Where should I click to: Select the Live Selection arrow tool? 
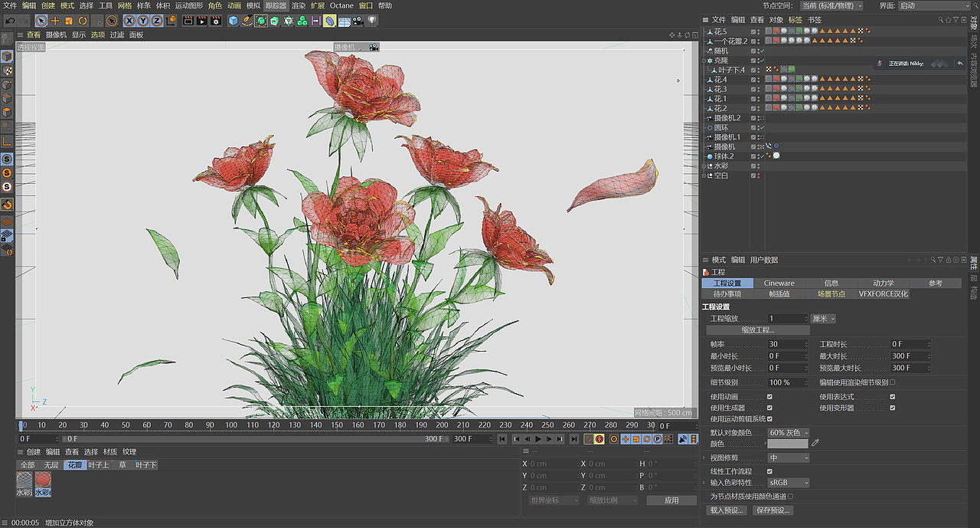coord(41,21)
